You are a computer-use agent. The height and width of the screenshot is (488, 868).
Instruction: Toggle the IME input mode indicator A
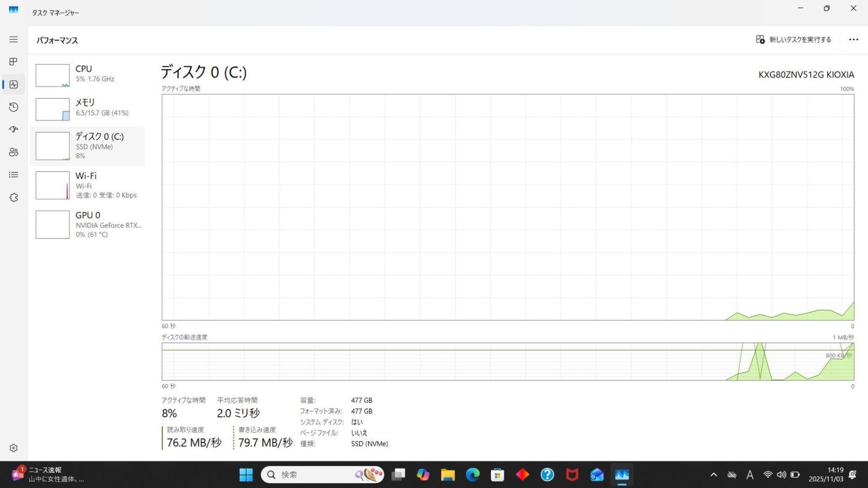point(750,475)
